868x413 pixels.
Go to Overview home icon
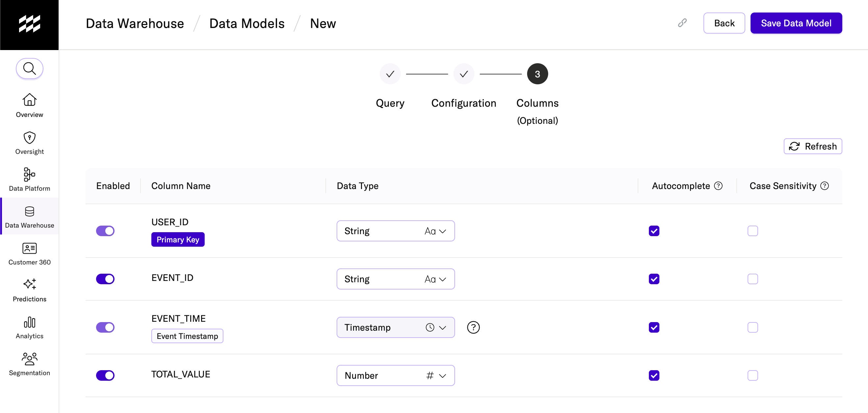coord(29,100)
